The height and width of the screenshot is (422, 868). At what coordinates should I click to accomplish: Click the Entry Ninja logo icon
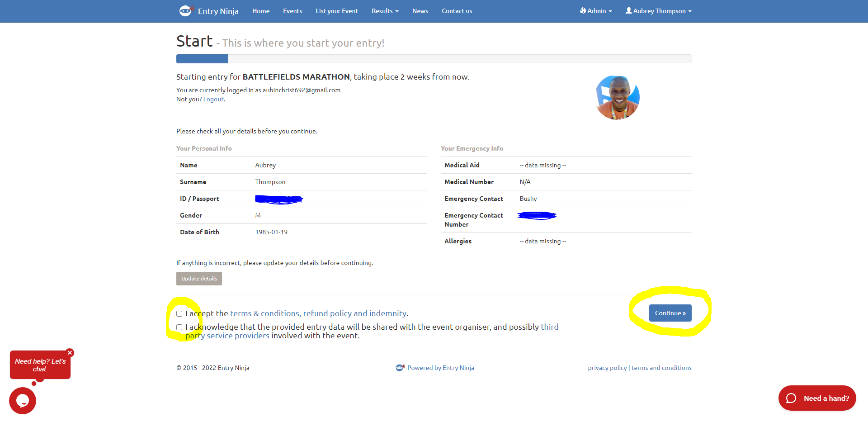186,11
